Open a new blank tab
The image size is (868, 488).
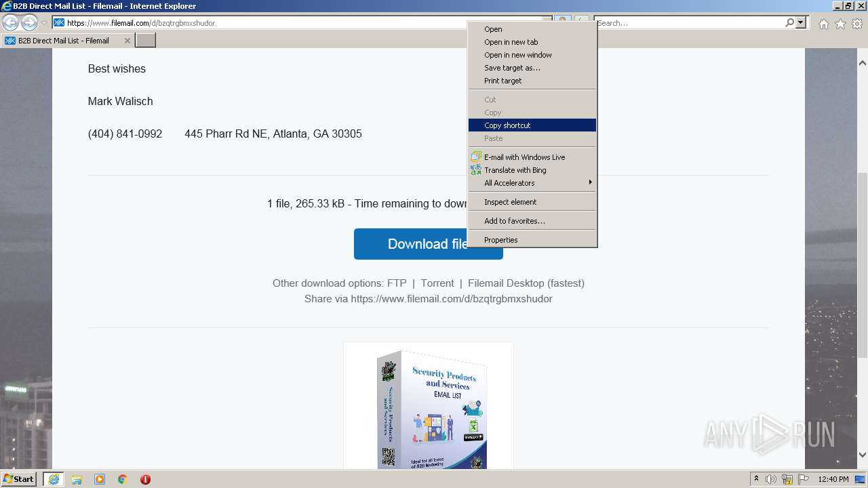click(x=146, y=41)
